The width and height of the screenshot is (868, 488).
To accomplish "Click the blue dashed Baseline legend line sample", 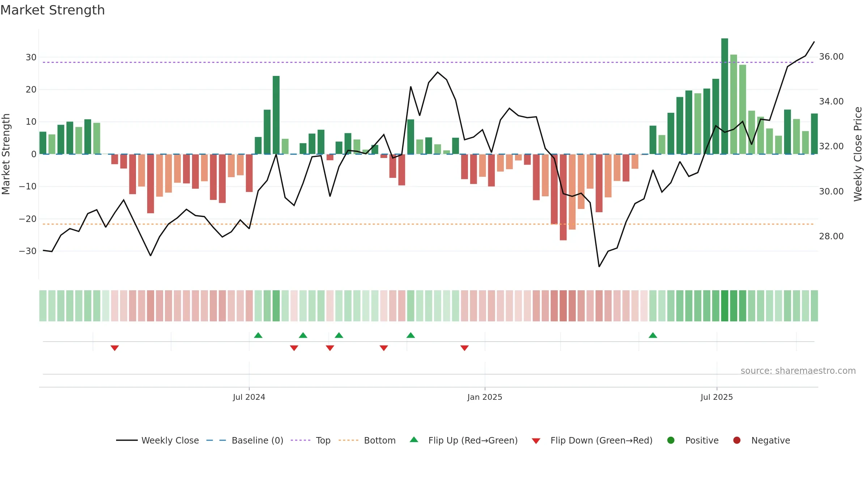I will (x=216, y=440).
